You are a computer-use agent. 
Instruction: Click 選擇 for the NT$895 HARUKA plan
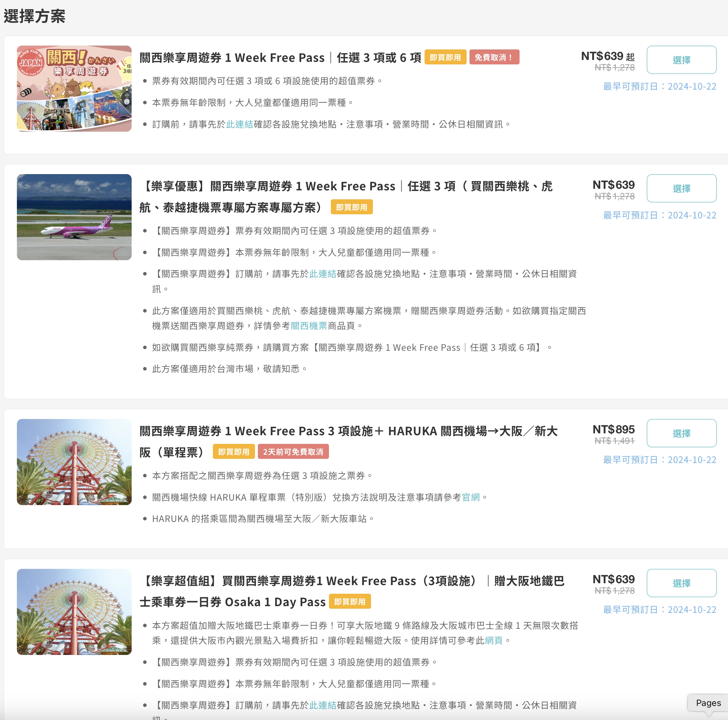(x=681, y=433)
